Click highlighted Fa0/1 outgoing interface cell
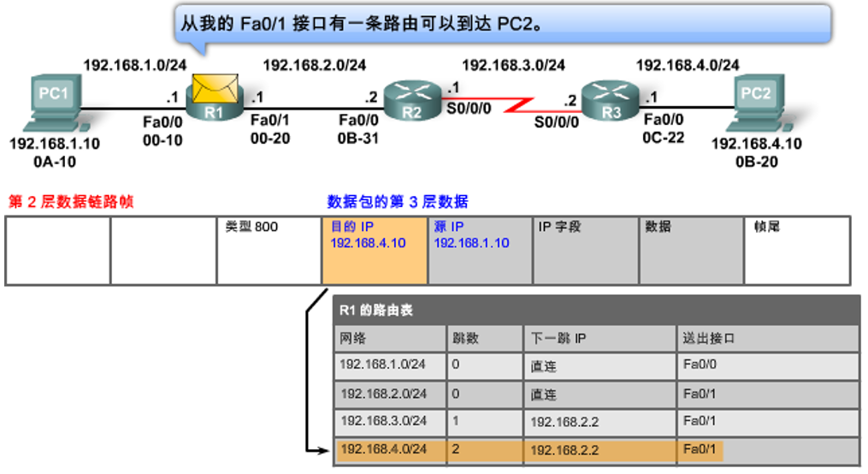This screenshot has height=474, width=868. point(768,451)
